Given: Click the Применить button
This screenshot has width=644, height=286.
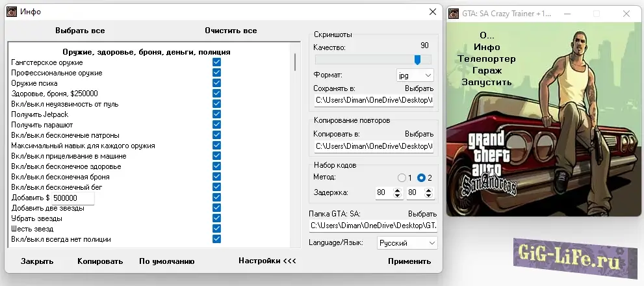Looking at the screenshot, I should [x=409, y=261].
